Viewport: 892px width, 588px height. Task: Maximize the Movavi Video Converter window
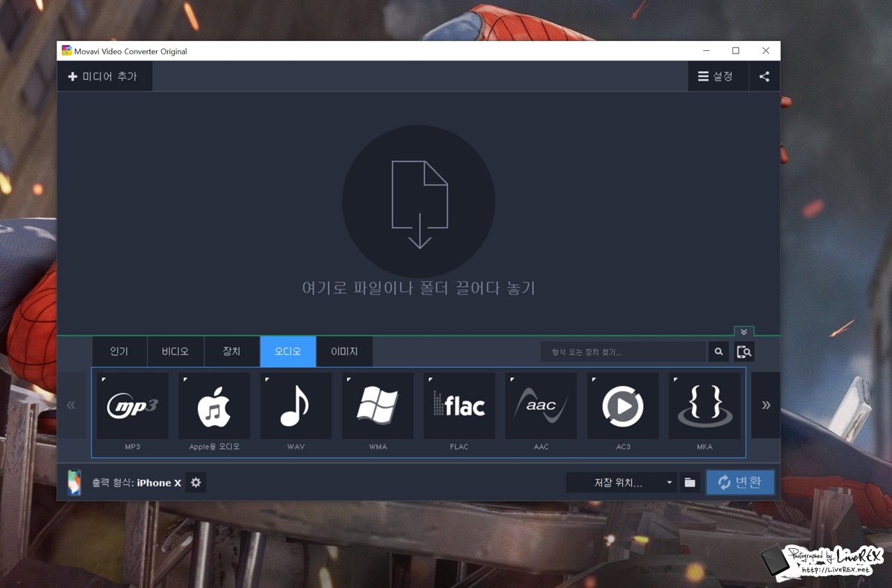(735, 51)
